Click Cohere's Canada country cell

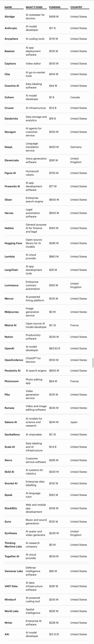coord(75,97)
